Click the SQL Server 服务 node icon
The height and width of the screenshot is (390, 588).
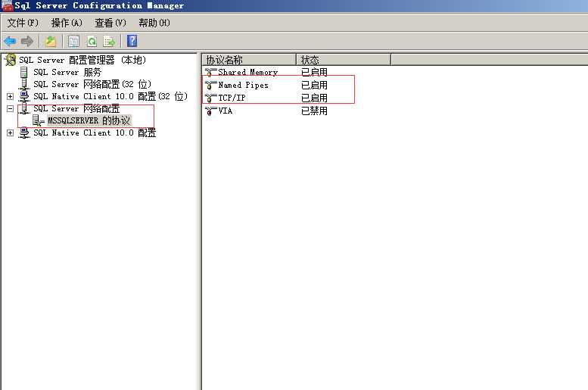[x=24, y=72]
